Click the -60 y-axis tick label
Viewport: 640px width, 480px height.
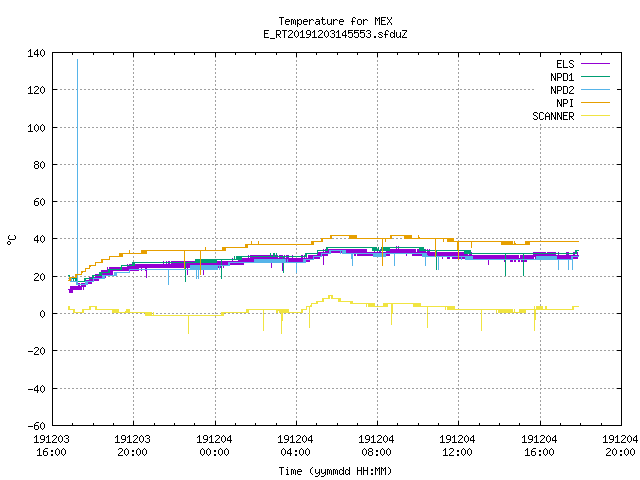36,426
